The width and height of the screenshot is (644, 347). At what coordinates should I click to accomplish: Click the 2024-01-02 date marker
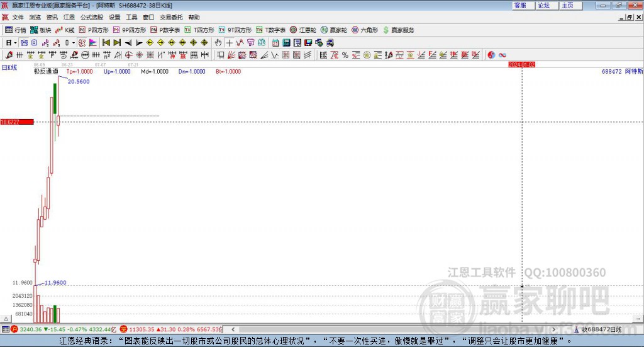click(521, 64)
